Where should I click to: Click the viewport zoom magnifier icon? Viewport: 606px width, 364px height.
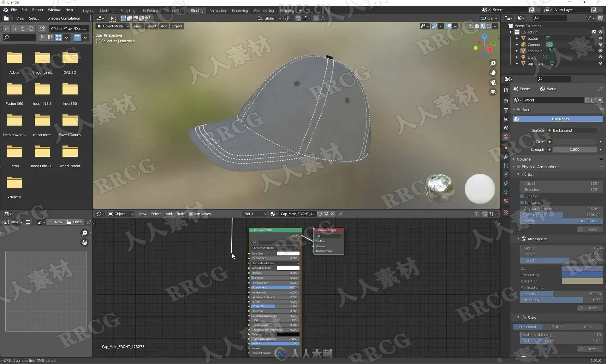(x=493, y=63)
